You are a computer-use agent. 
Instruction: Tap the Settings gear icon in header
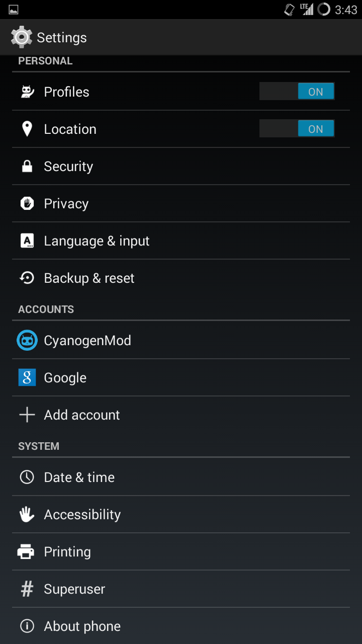21,37
